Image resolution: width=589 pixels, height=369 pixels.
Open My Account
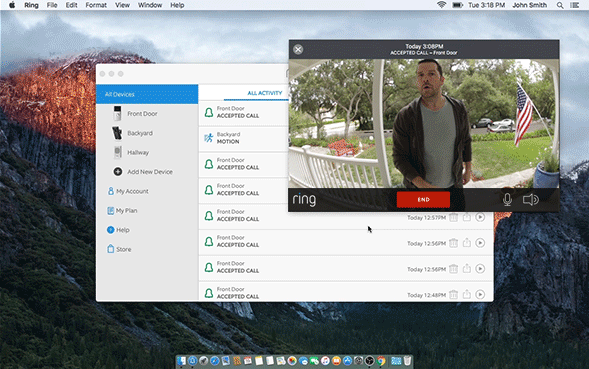pyautogui.click(x=132, y=191)
